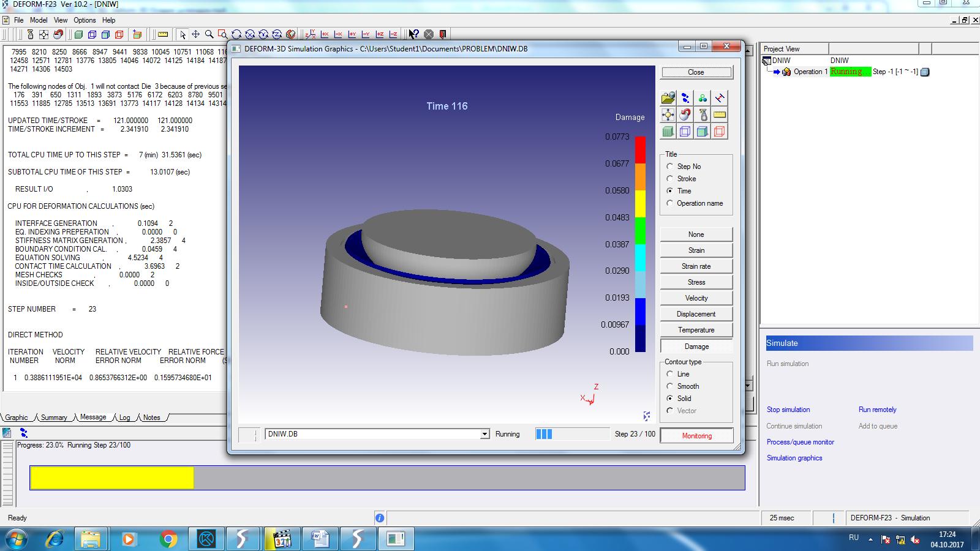Click the open database folder icon in graphics window
980x551 pixels.
click(x=668, y=98)
